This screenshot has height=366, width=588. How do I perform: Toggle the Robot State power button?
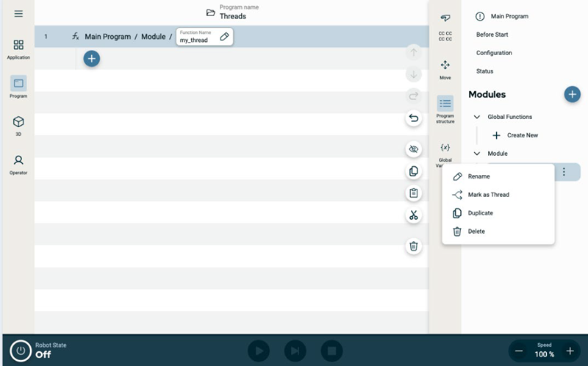[x=21, y=351]
